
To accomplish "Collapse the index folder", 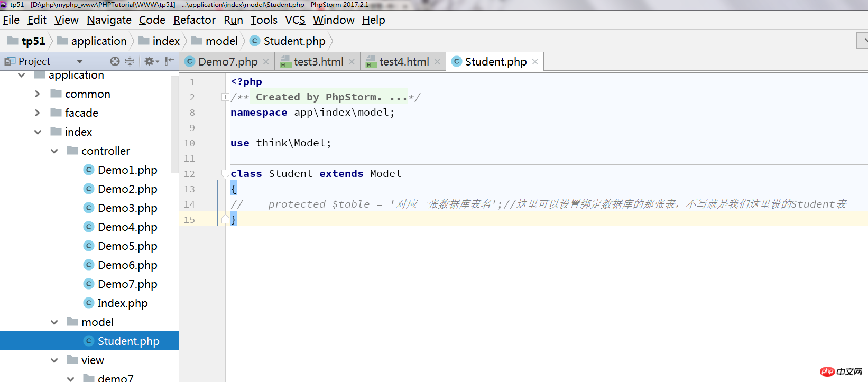I will 38,132.
